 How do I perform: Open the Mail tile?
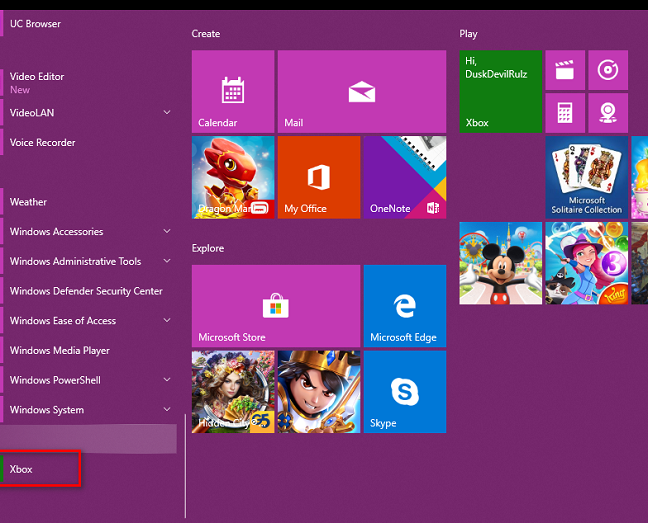(x=362, y=91)
